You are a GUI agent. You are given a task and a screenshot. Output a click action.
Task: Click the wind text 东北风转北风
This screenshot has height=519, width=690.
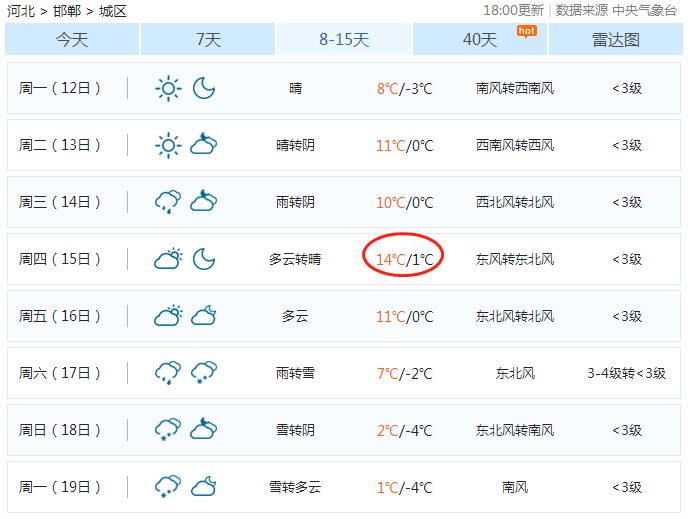[x=515, y=316]
